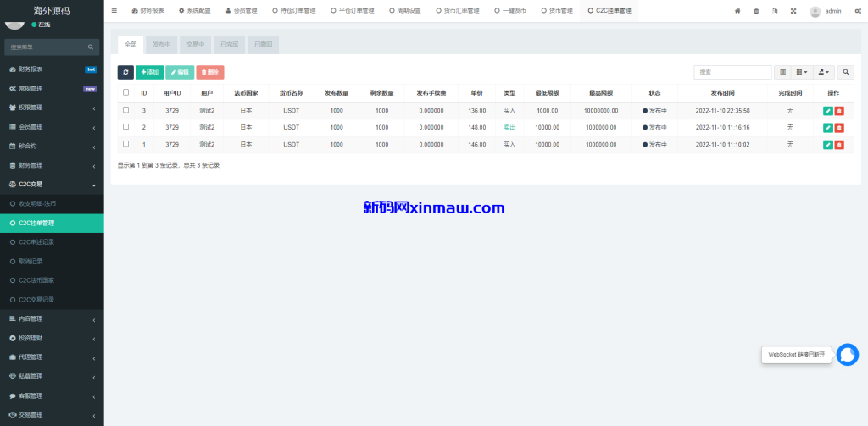Click the trash (clear cache) icon in the top bar
The height and width of the screenshot is (426, 868).
[x=756, y=11]
